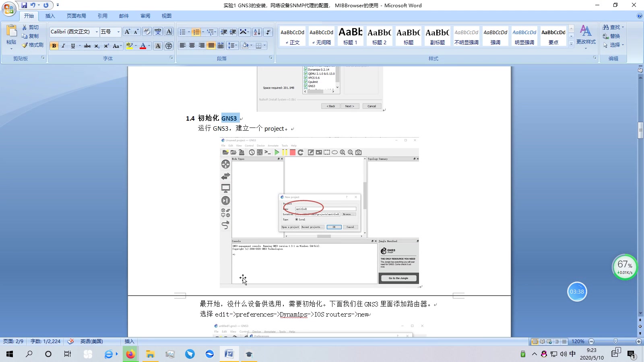Open Word Help question mark icon

(640, 16)
